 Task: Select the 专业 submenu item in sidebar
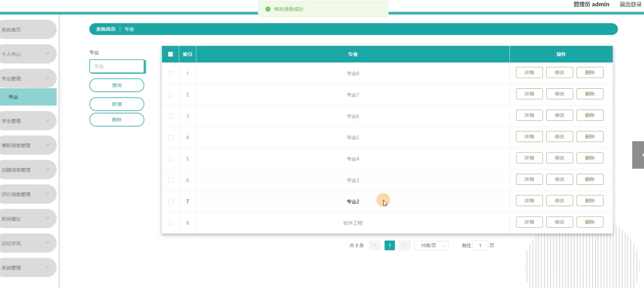coord(28,97)
